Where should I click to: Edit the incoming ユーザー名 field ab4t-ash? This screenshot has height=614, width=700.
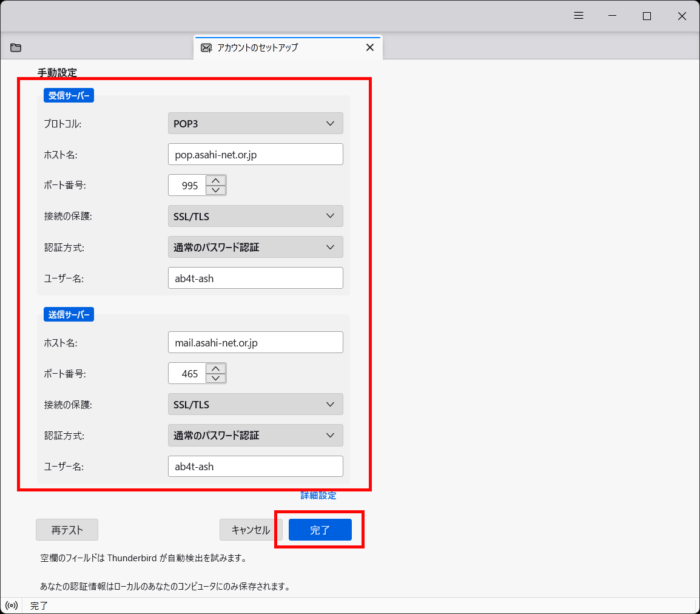pyautogui.click(x=255, y=278)
